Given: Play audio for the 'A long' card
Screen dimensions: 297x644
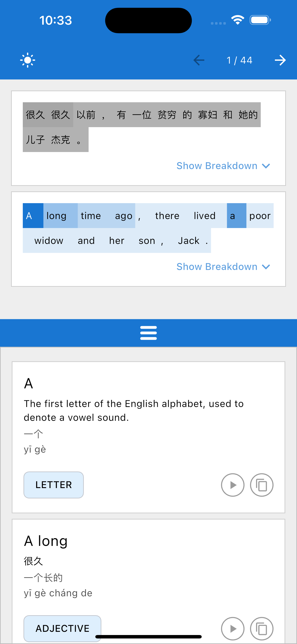Looking at the screenshot, I should pyautogui.click(x=233, y=628).
